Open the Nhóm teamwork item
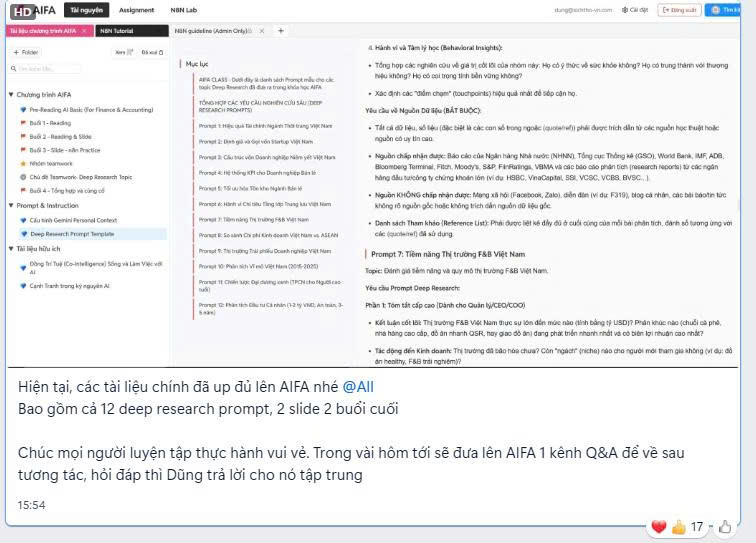The width and height of the screenshot is (756, 543). (x=51, y=164)
